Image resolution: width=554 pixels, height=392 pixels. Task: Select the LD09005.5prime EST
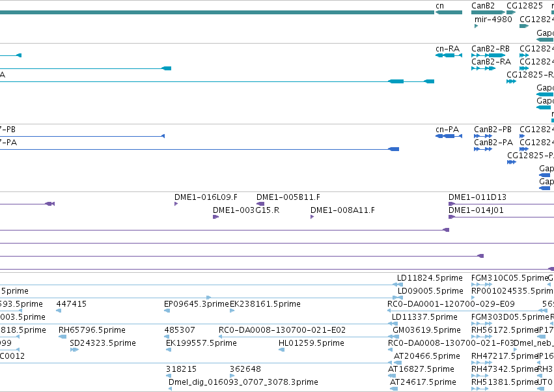[400, 298]
